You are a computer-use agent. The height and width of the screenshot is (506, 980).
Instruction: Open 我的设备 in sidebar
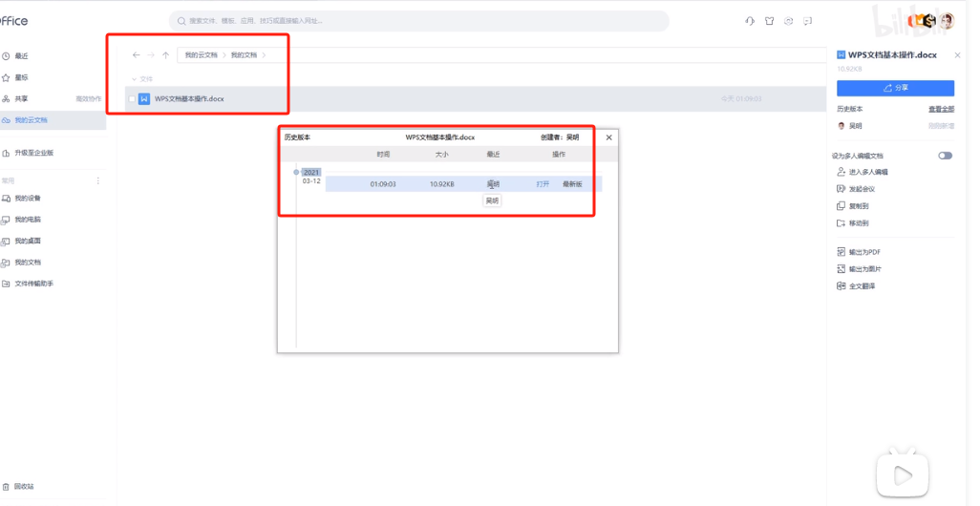click(28, 198)
